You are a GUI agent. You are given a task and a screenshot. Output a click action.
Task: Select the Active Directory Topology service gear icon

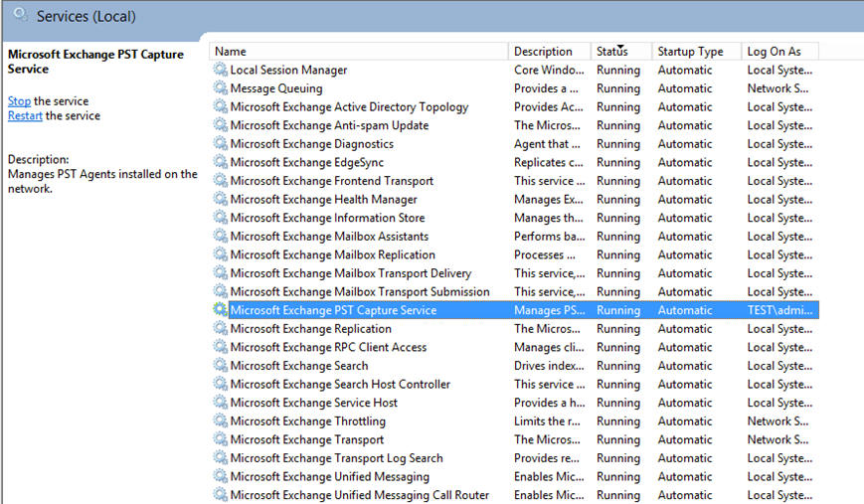(x=221, y=106)
